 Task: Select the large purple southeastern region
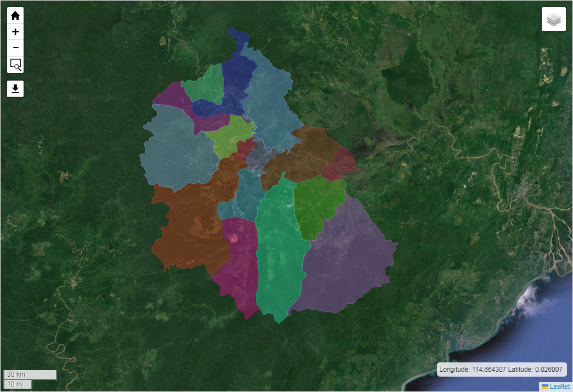(x=345, y=258)
